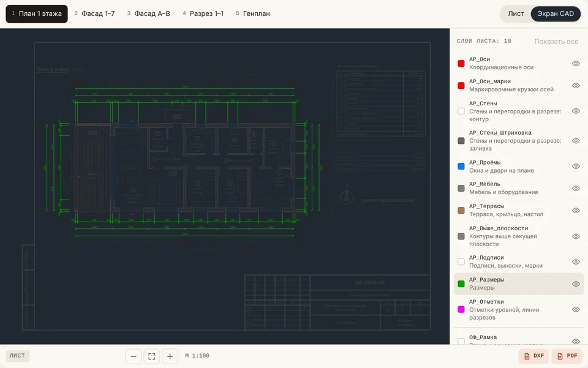Click the СЛОИ ЛИСТА: 18 header
Viewport: 588px width, 368px height.
point(484,41)
